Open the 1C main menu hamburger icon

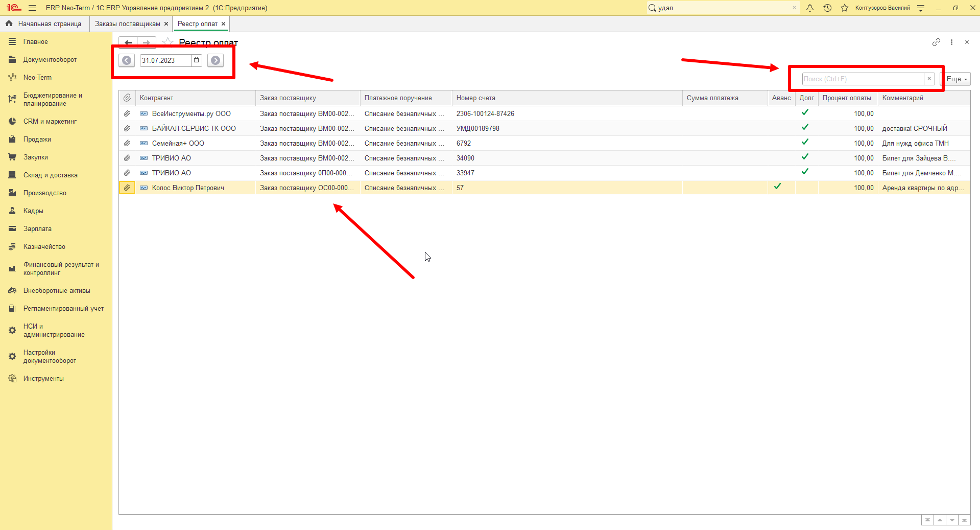(x=32, y=8)
